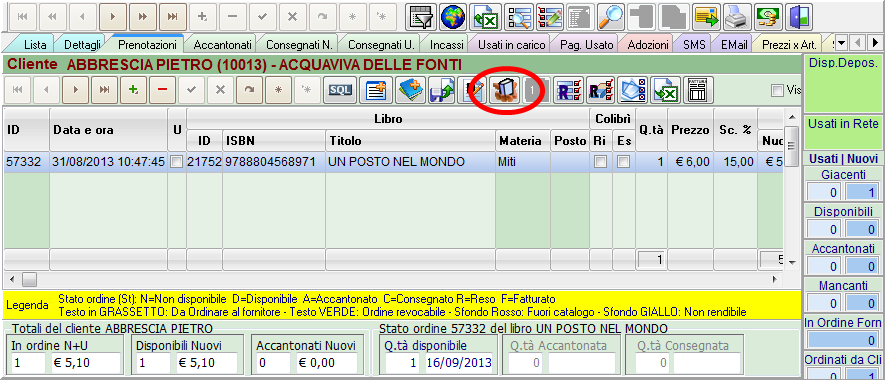Image resolution: width=885 pixels, height=380 pixels.
Task: Click the SQL button in reservations toolbar
Action: click(x=340, y=90)
